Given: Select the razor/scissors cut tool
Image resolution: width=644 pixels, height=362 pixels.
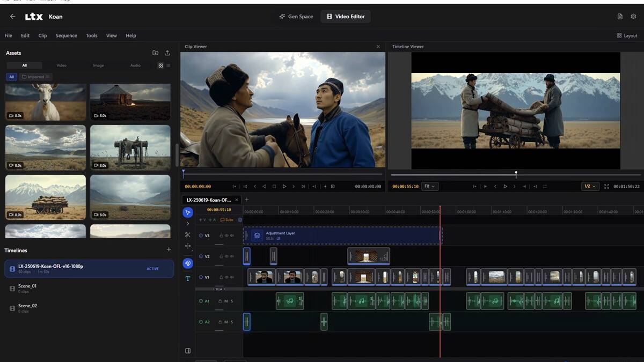Looking at the screenshot, I should coord(187,235).
